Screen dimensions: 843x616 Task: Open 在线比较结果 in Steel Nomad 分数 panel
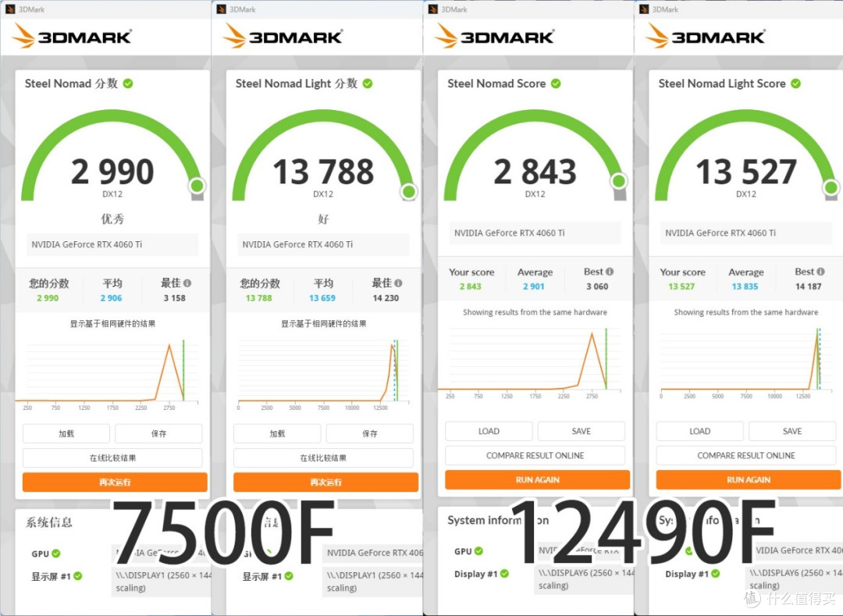(112, 458)
